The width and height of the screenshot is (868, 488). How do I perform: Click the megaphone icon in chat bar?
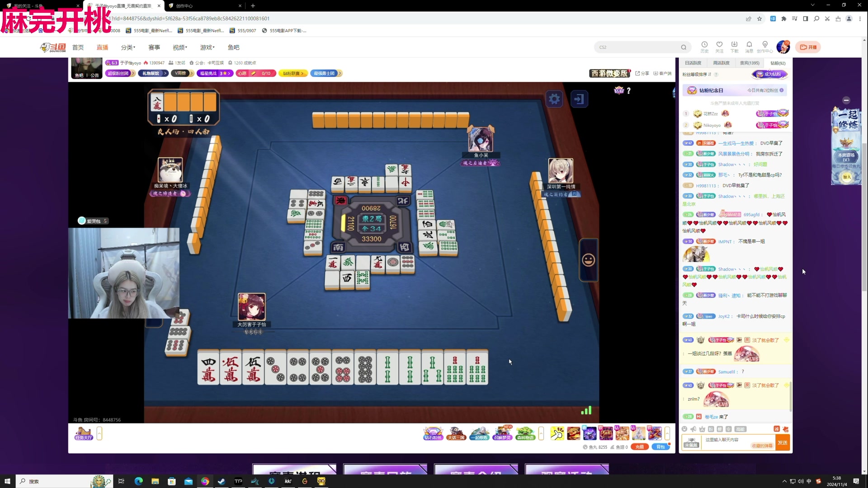click(x=693, y=429)
